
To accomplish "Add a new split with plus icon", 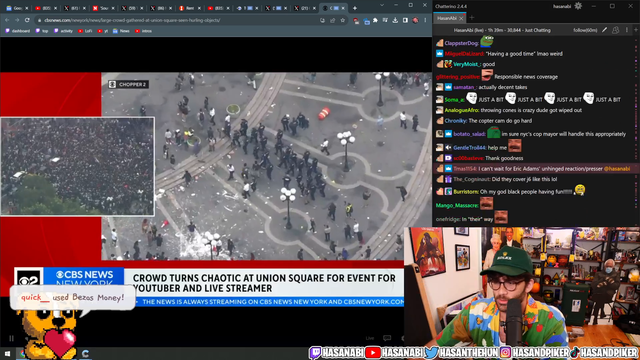I will 636,30.
